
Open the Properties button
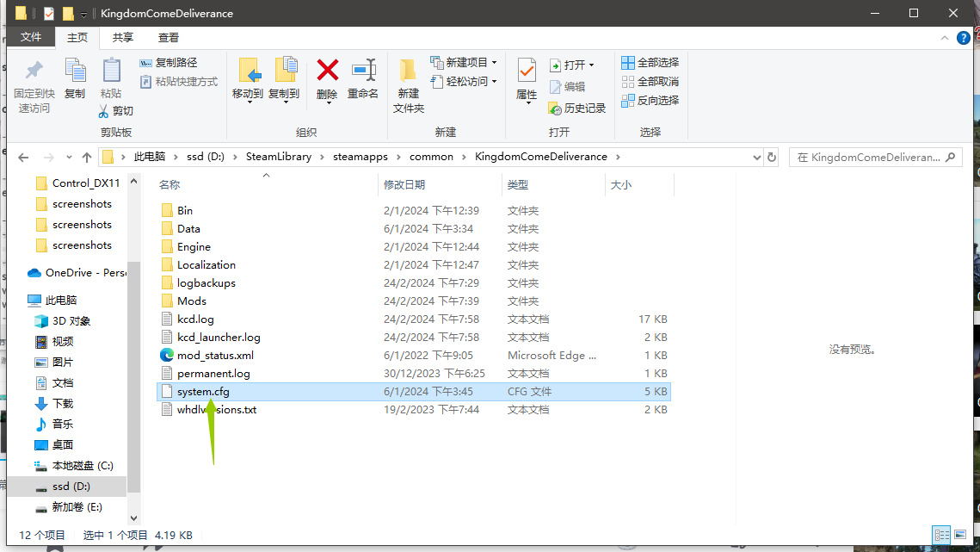(527, 80)
